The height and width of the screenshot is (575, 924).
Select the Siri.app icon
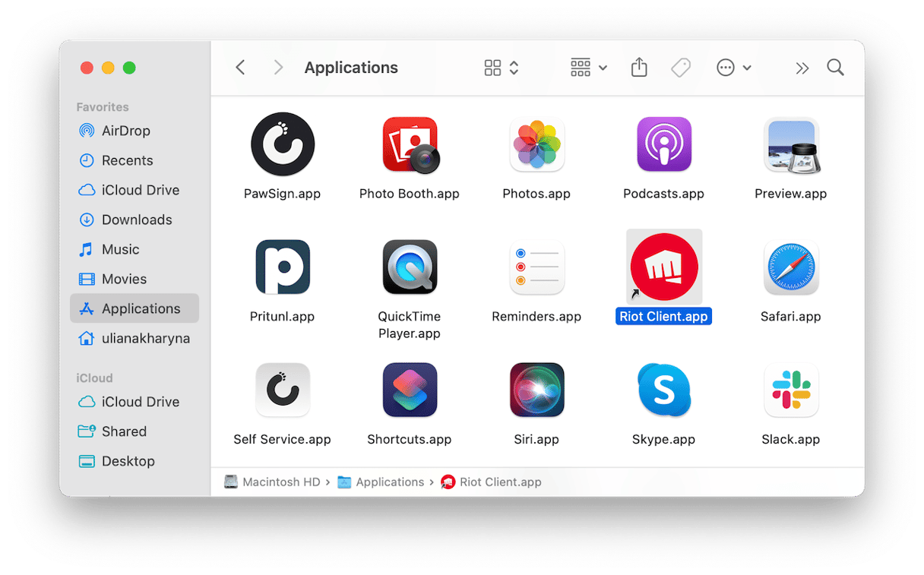536,390
